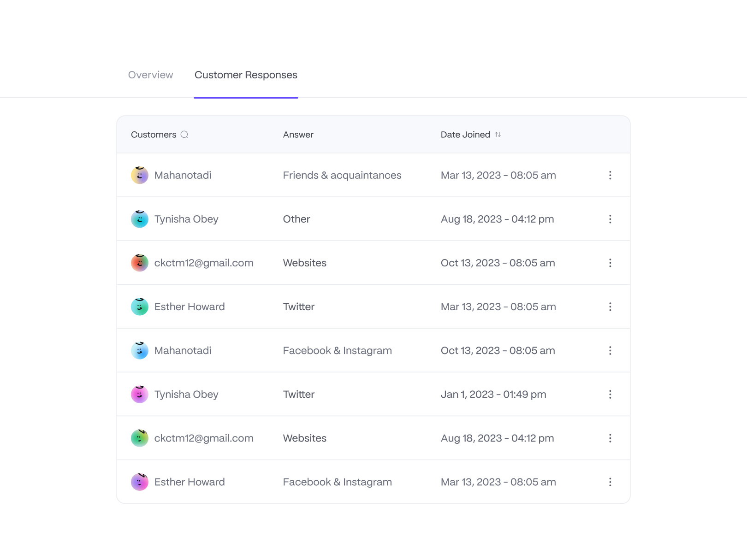
Task: Open the three-dot menu on Tynisha Obey's Twitter row
Action: (610, 394)
